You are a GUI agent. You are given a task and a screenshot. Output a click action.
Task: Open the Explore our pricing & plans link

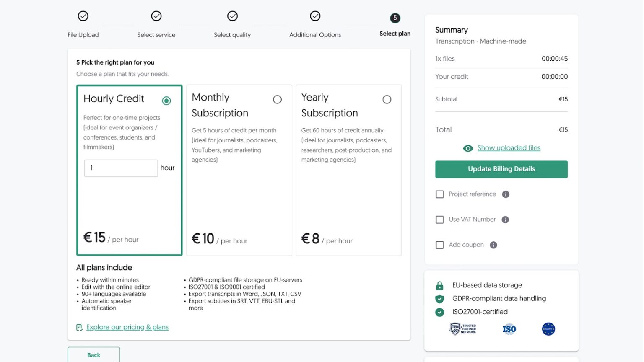(127, 327)
